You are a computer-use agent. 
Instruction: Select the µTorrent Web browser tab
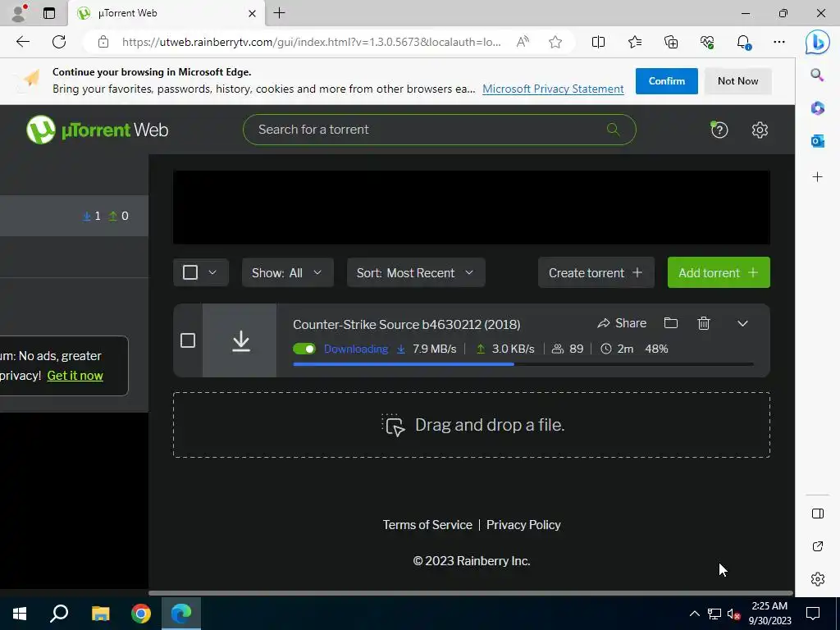click(x=166, y=13)
